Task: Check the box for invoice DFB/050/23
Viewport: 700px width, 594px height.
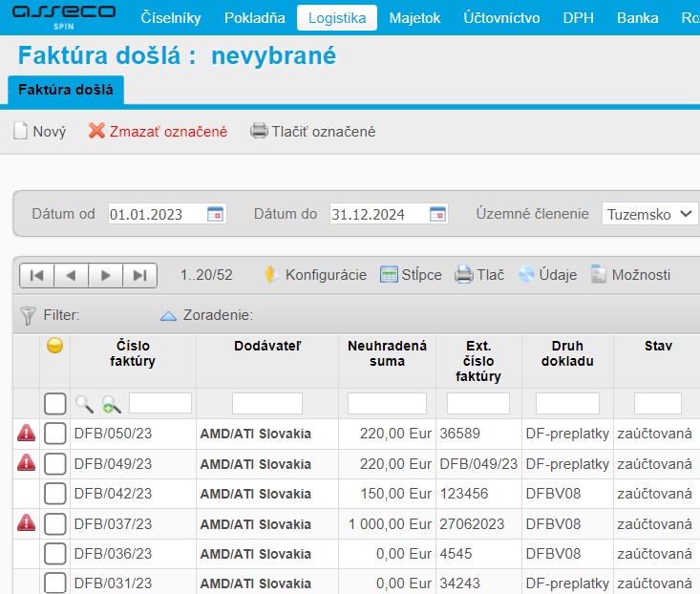Action: (x=55, y=434)
